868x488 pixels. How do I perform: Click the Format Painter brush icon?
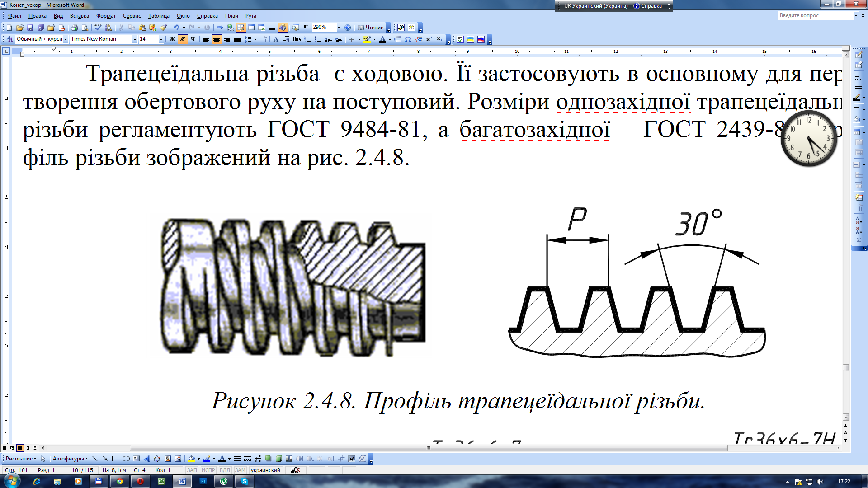click(x=164, y=28)
